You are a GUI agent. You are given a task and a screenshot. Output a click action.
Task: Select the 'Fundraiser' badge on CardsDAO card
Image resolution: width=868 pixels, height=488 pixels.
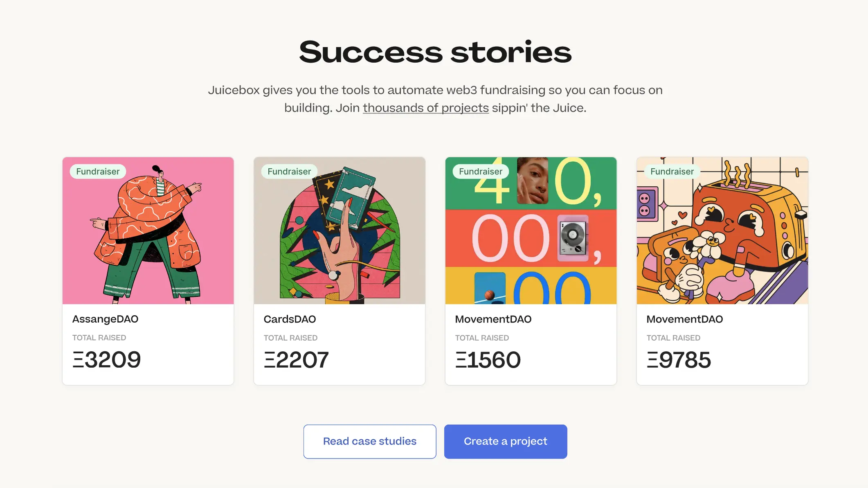[289, 172]
